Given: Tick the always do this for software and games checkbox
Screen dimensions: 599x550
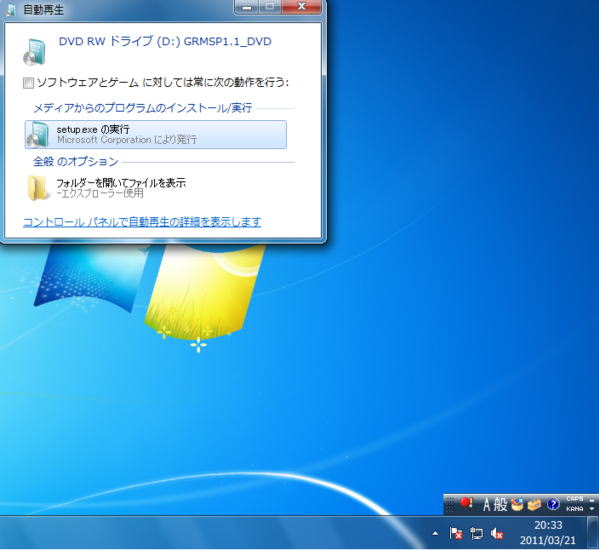Looking at the screenshot, I should [28, 83].
